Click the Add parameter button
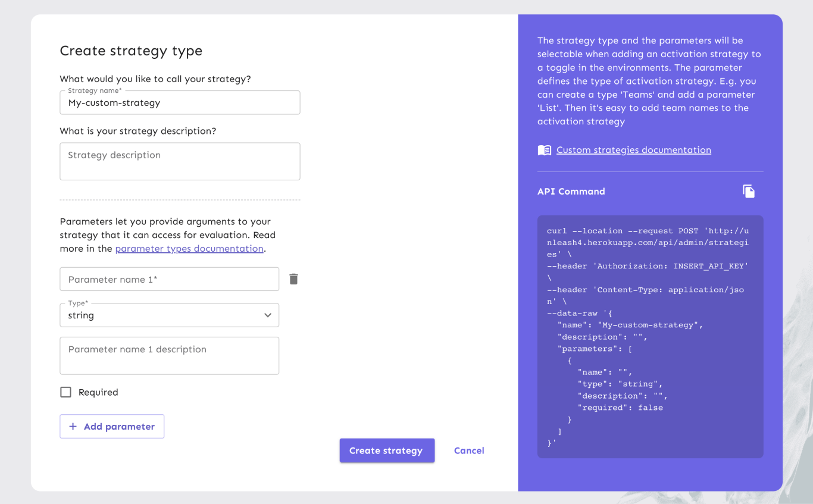Viewport: 813px width, 504px height. coord(112,426)
